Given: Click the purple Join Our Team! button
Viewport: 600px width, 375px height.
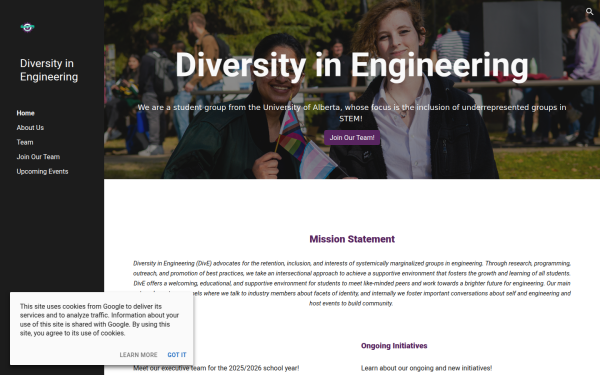Looking at the screenshot, I should click(x=352, y=137).
